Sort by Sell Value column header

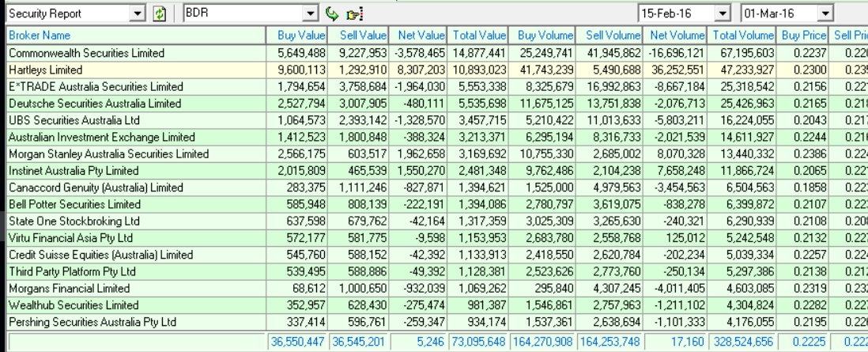tap(357, 36)
